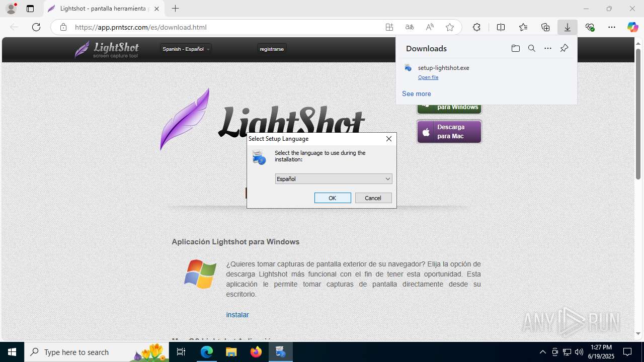Viewport: 644px width, 362px height.
Task: Open the volume control in tray
Action: [579, 352]
